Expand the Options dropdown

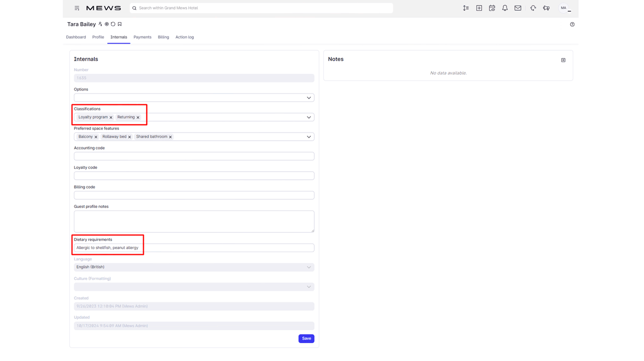click(x=308, y=98)
